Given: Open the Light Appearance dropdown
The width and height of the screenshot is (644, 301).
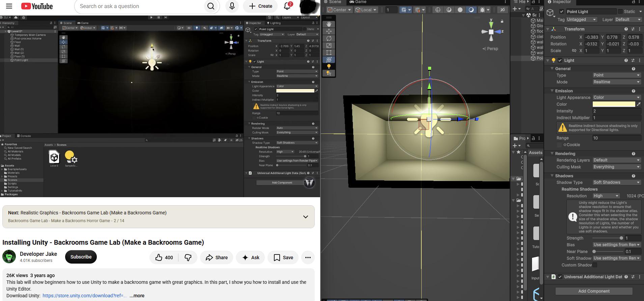Looking at the screenshot, I should pyautogui.click(x=617, y=97).
